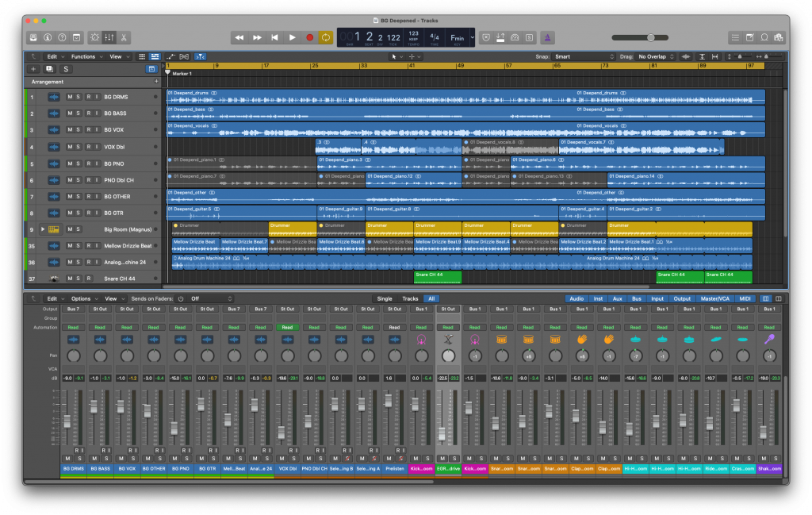Click the Inspector info icon

(x=48, y=37)
